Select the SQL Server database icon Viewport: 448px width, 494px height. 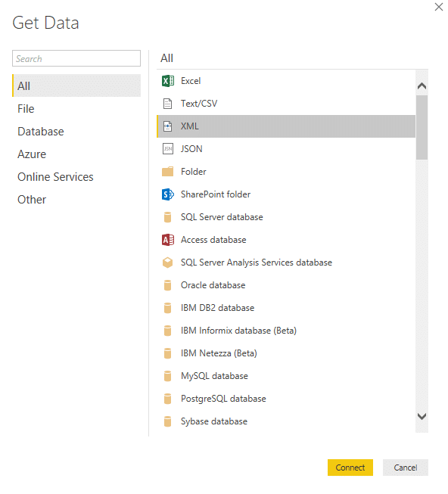[167, 217]
